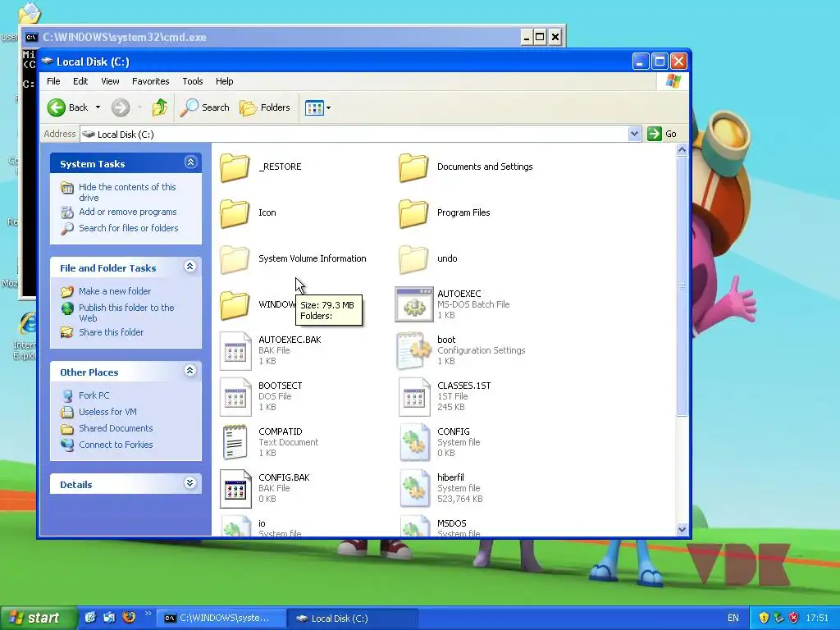Switch to cmd.exe taskbar button
Screen dimensions: 840x630
(x=221, y=619)
